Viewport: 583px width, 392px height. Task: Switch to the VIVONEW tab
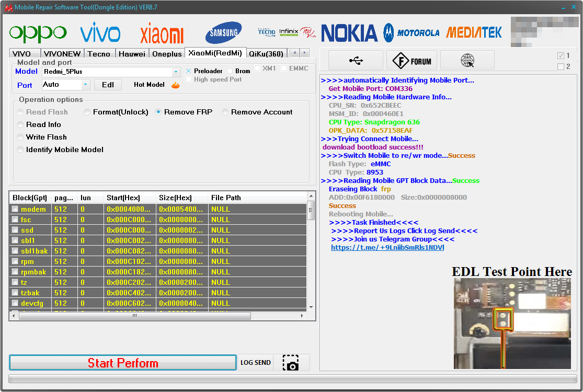click(x=62, y=54)
